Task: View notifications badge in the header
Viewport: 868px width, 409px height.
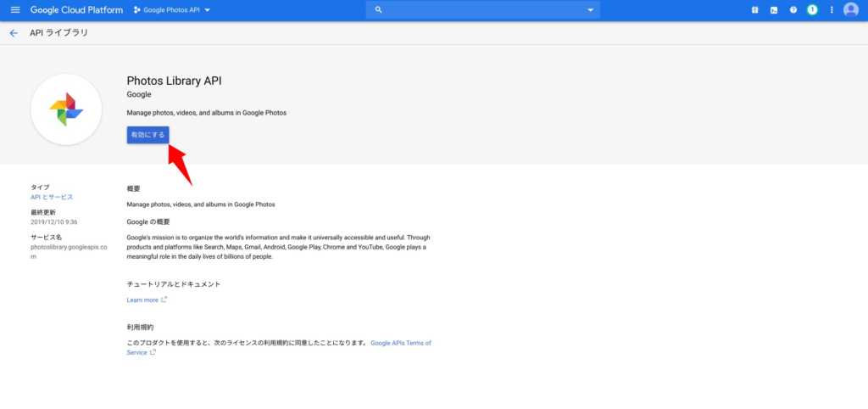Action: 812,10
